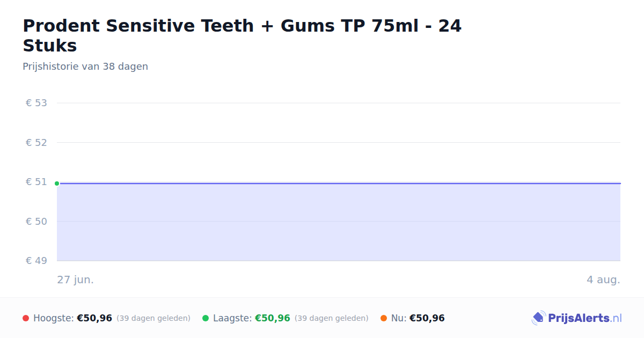Click the shaded blue area under price line
The height and width of the screenshot is (338, 644).
339,222
